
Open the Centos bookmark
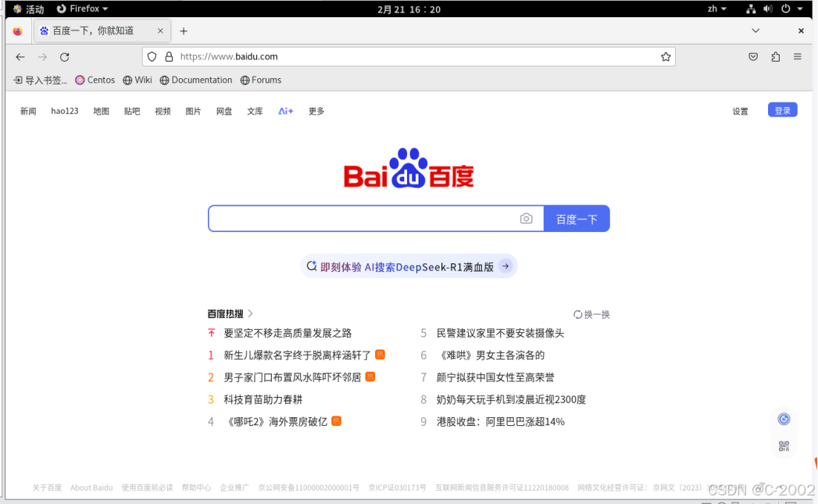95,80
